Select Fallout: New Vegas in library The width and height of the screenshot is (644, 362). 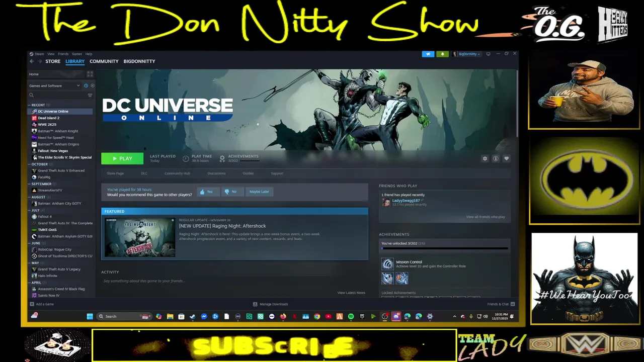[53, 151]
